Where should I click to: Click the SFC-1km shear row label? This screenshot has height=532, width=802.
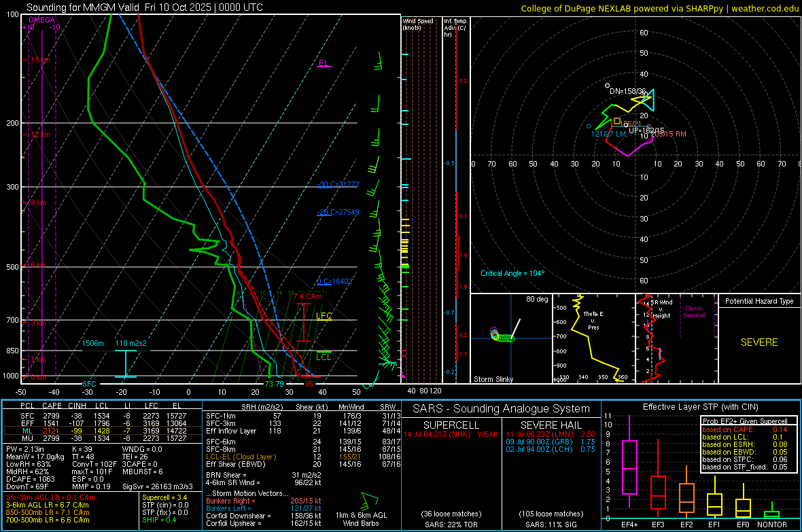(221, 416)
